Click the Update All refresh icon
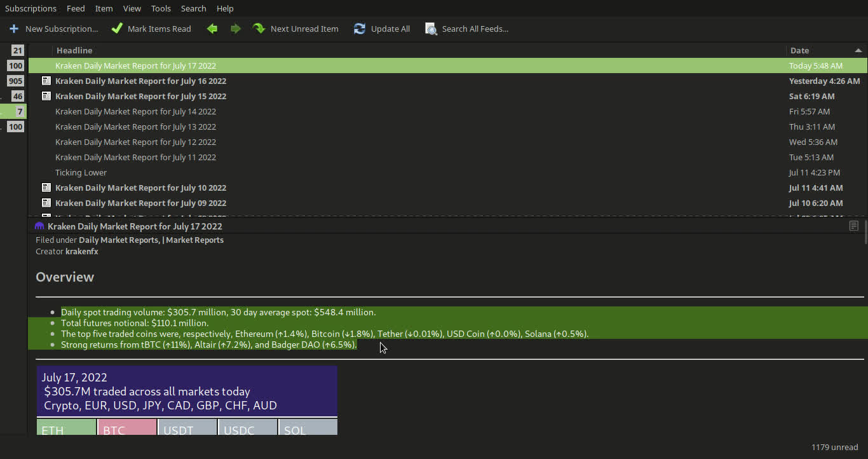The image size is (868, 459). pyautogui.click(x=360, y=29)
